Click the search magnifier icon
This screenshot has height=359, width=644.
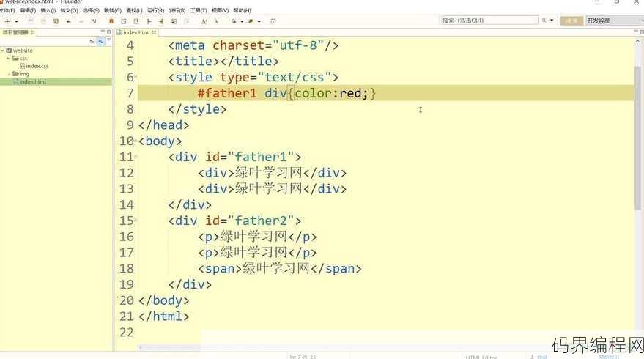coord(544,20)
